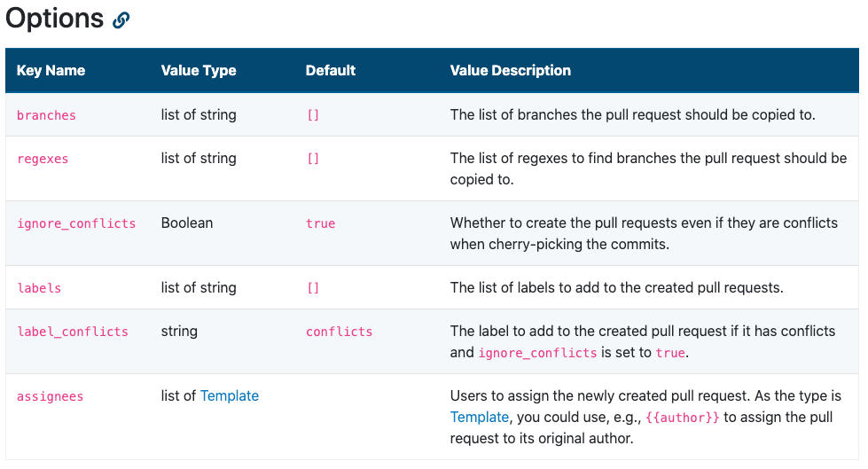868x469 pixels.
Task: Select the label_conflicts key name
Action: point(73,332)
